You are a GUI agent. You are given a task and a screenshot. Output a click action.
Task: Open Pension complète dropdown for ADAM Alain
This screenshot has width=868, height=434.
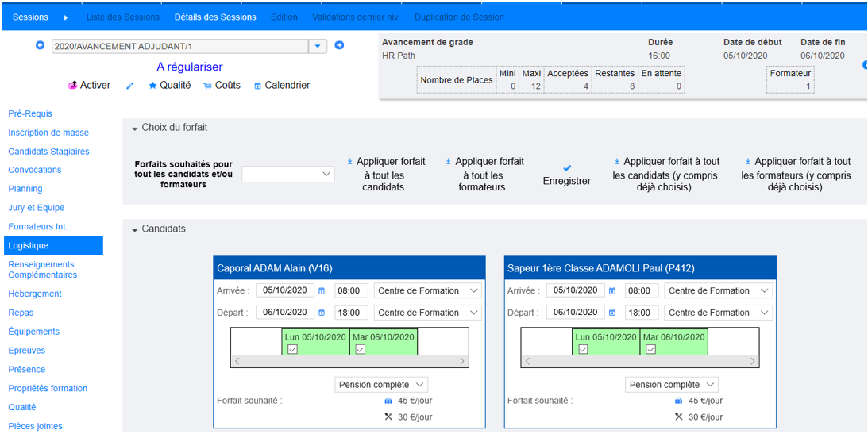[x=382, y=385]
